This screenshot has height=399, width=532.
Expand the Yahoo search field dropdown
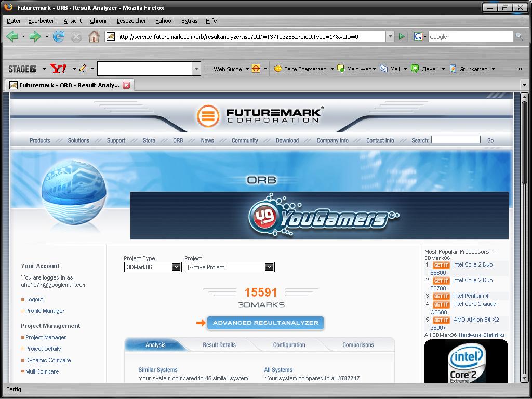click(x=196, y=69)
